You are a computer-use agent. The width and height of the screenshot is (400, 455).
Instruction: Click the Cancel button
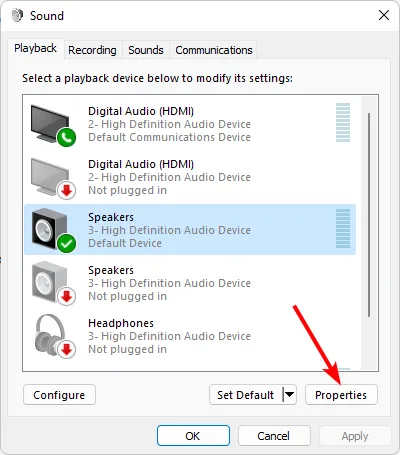(274, 436)
